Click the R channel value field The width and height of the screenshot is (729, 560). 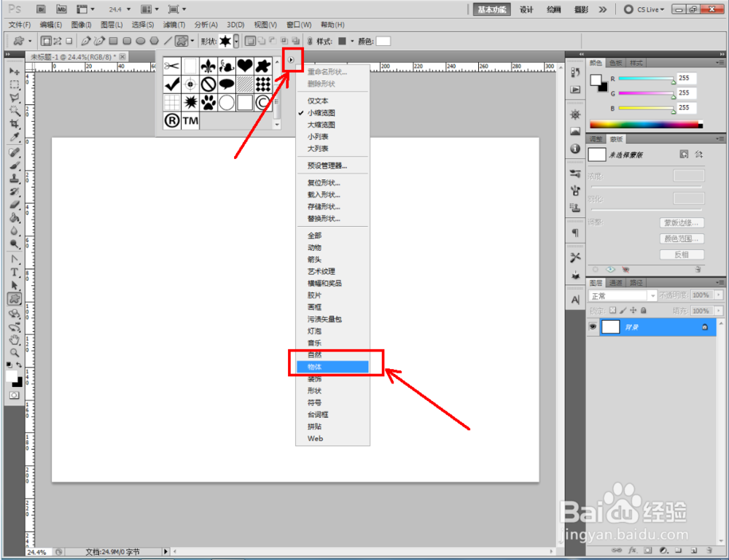pyautogui.click(x=686, y=78)
